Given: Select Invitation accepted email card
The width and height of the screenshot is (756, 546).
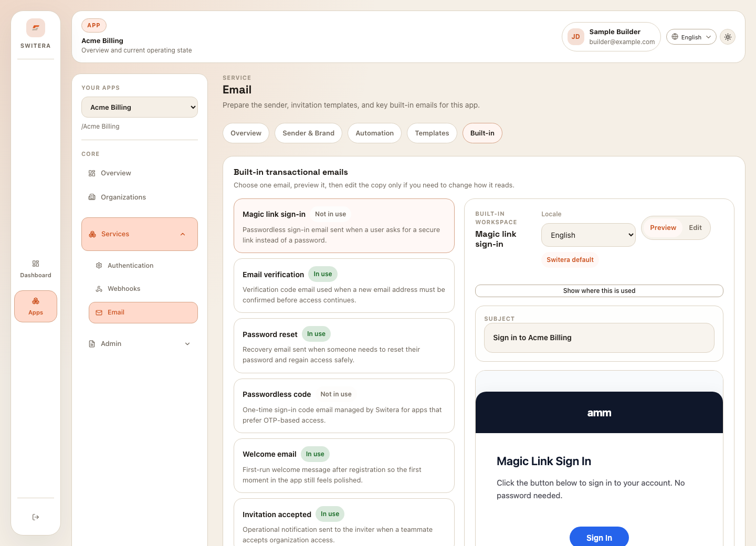Looking at the screenshot, I should (x=344, y=522).
